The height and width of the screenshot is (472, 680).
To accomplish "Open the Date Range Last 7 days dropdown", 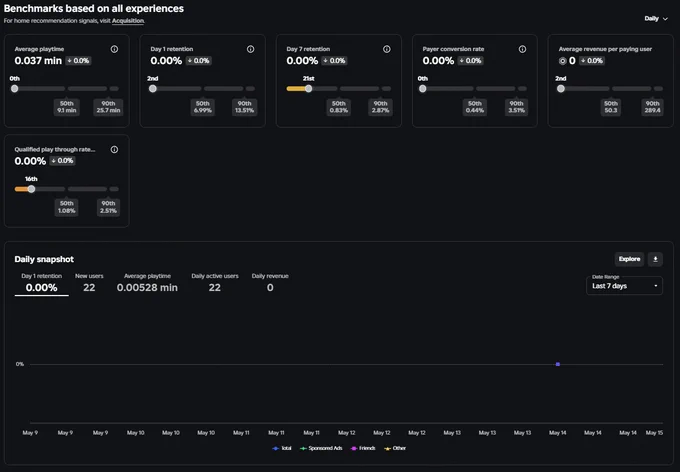I will tap(624, 286).
